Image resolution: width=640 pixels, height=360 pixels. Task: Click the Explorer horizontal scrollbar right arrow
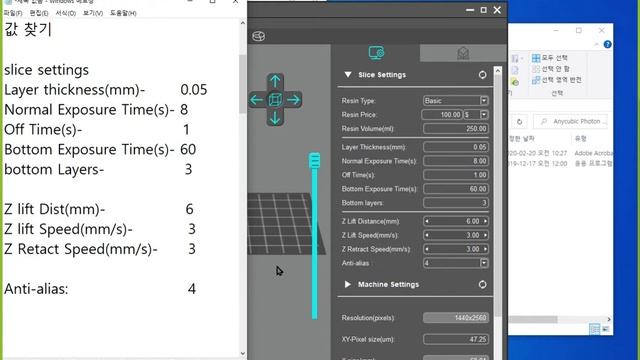(609, 319)
